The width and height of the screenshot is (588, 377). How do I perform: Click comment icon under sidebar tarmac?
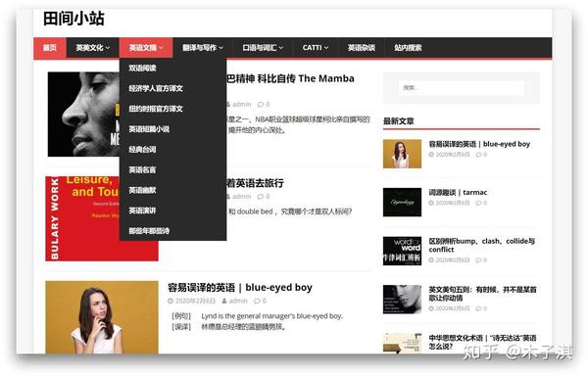click(x=478, y=203)
